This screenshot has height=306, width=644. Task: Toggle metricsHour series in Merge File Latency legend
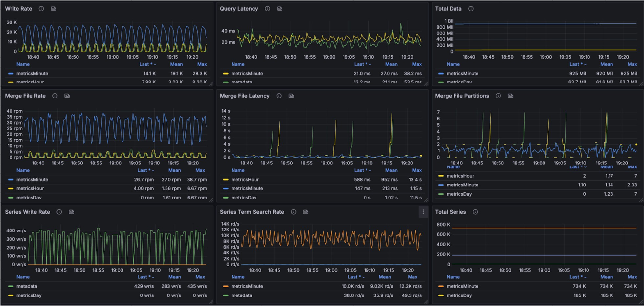pyautogui.click(x=245, y=180)
